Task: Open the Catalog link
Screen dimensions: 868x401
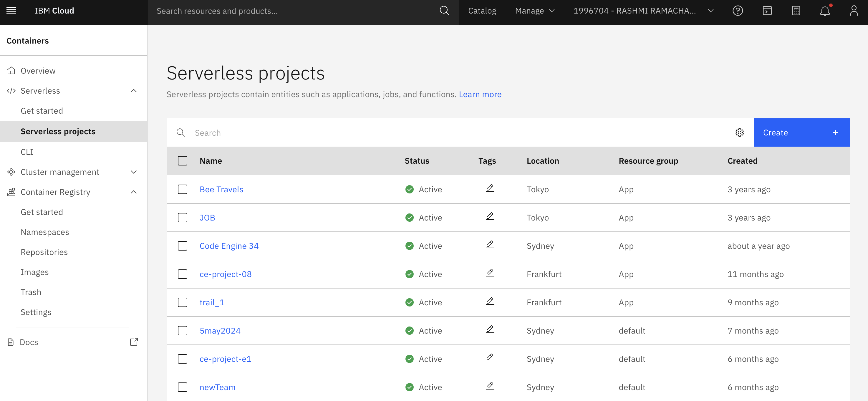Action: pyautogui.click(x=482, y=11)
